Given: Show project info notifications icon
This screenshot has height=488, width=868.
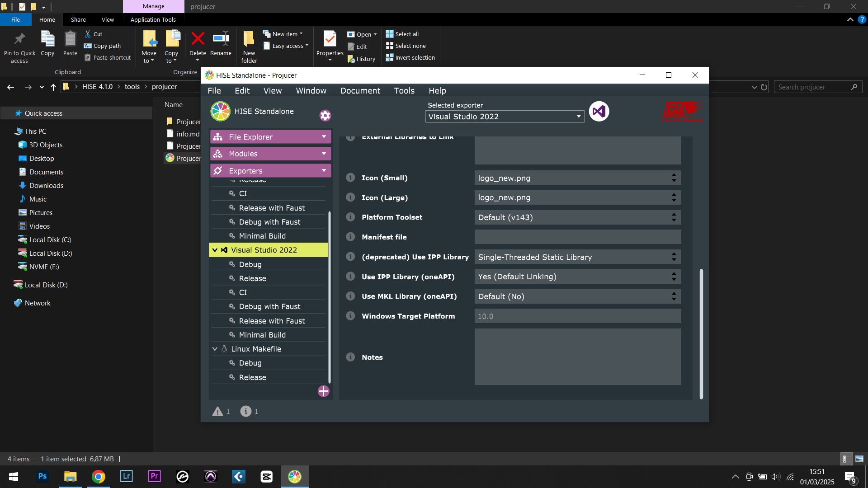Looking at the screenshot, I should pos(245,411).
